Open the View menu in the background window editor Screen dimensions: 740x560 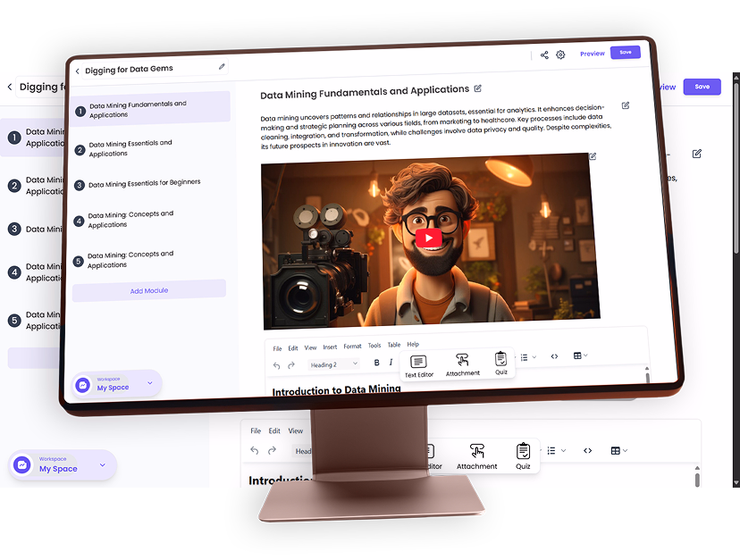[x=296, y=430]
